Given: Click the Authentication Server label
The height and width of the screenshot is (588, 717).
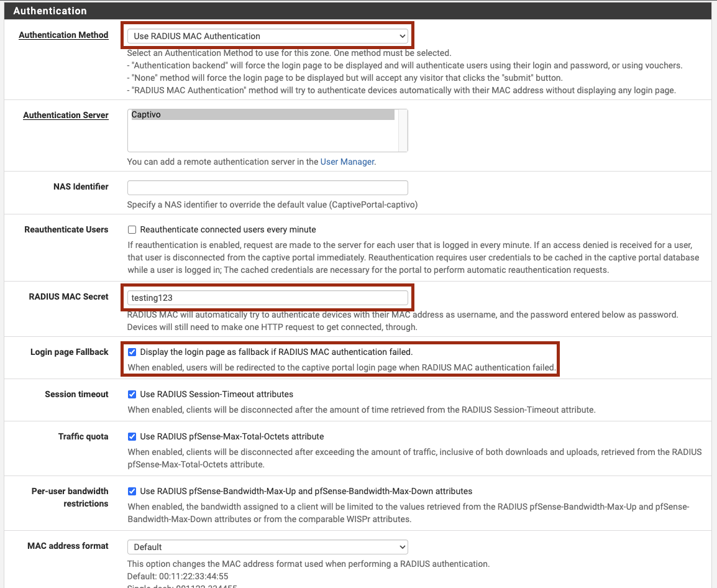Looking at the screenshot, I should (66, 116).
